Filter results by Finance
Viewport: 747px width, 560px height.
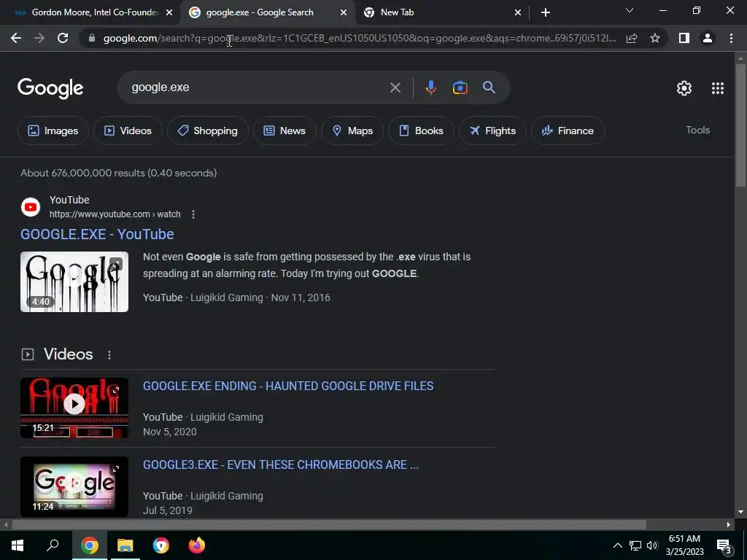568,131
